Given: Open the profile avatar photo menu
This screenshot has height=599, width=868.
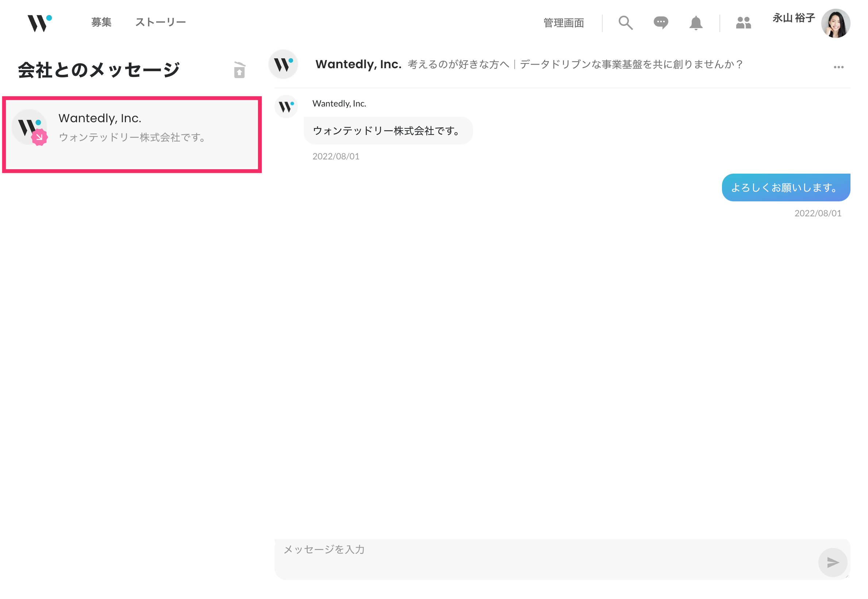Looking at the screenshot, I should pos(836,23).
